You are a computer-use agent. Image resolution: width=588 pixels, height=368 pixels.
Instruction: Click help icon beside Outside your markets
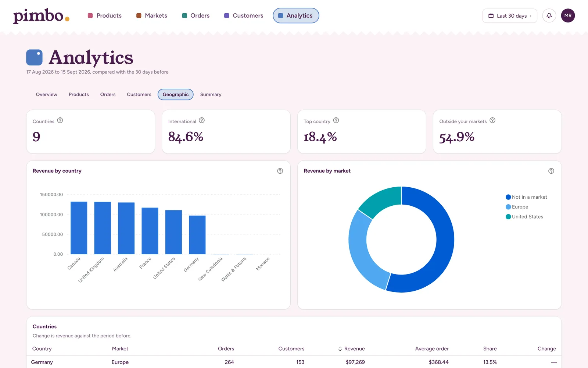[x=492, y=120]
